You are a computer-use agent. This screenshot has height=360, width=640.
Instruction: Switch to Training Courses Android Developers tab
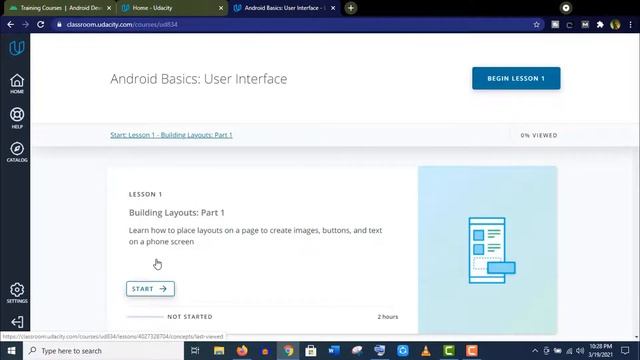[x=60, y=8]
